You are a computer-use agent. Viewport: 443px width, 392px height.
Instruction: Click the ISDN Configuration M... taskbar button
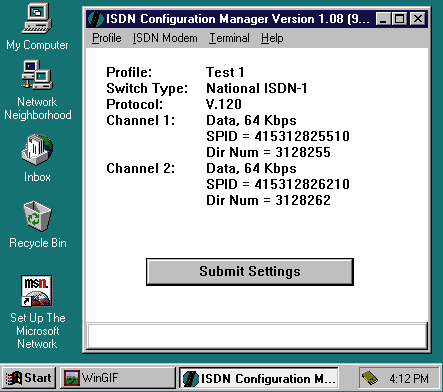[259, 378]
